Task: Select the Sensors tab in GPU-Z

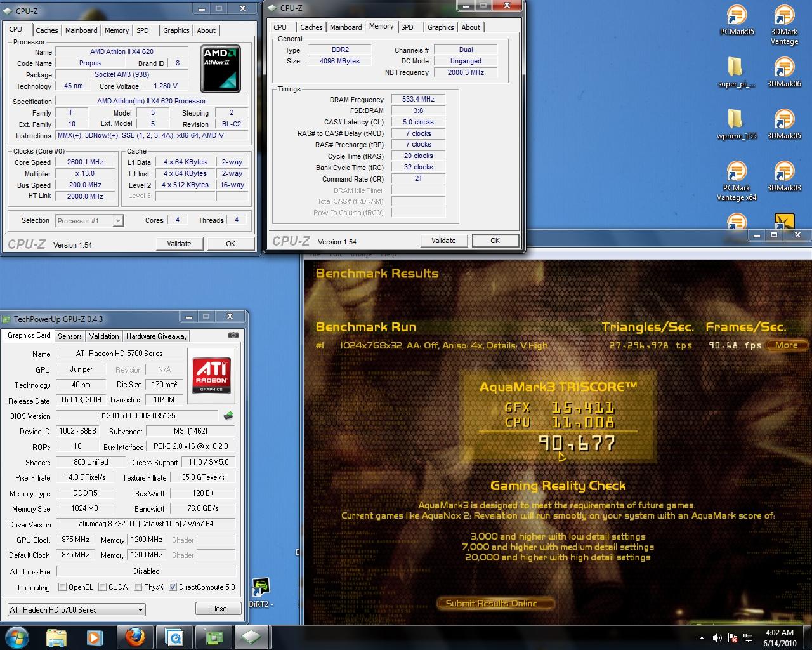Action: pos(70,336)
